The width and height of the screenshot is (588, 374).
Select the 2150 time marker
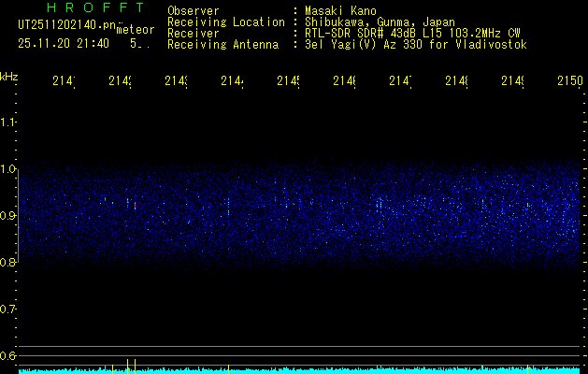(569, 82)
